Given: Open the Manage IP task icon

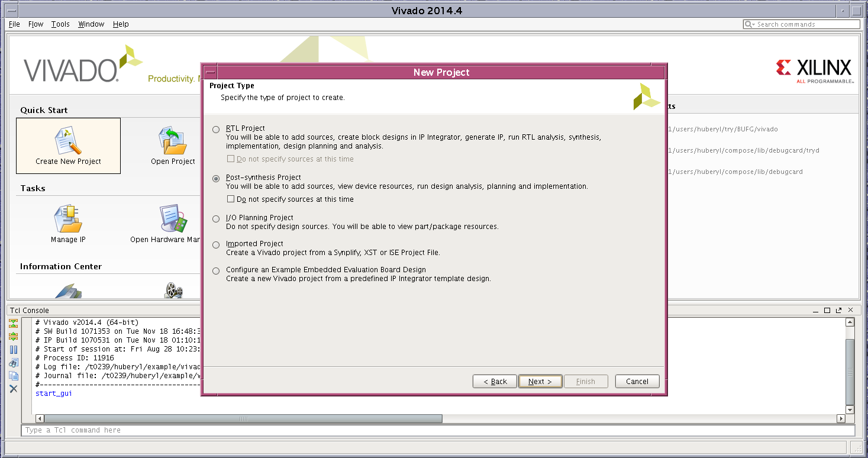Looking at the screenshot, I should click(x=68, y=220).
